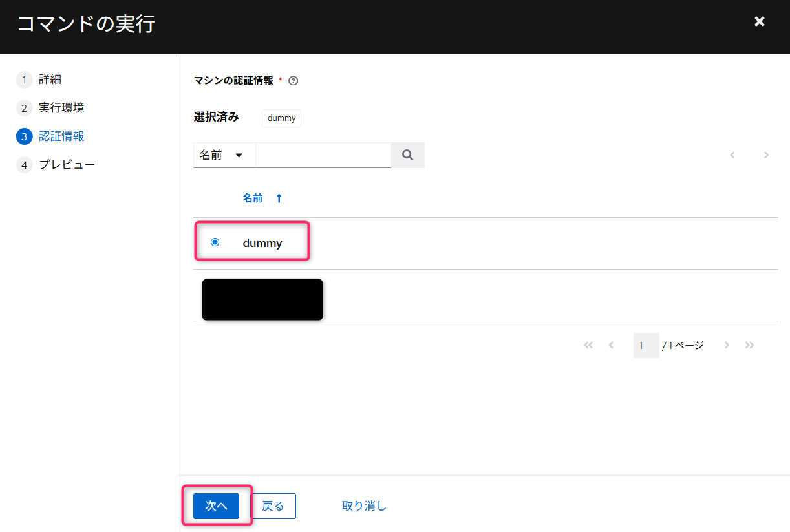
Task: Go to the previous page in the footer pager
Action: [x=611, y=345]
